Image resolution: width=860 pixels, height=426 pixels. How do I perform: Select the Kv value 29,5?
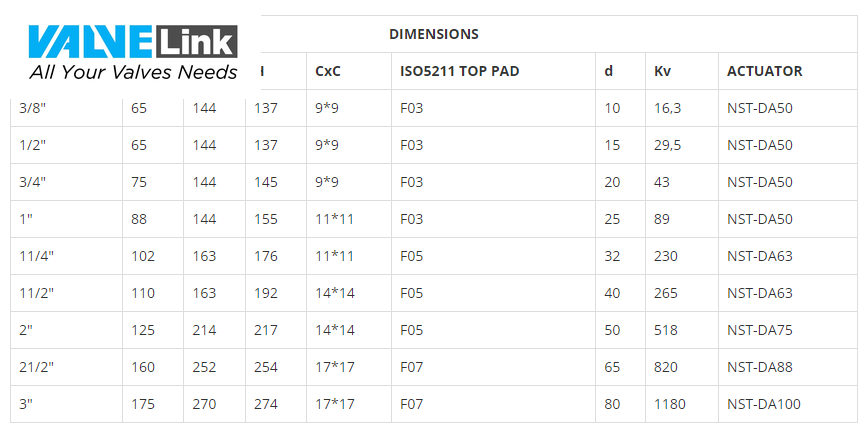pos(668,145)
